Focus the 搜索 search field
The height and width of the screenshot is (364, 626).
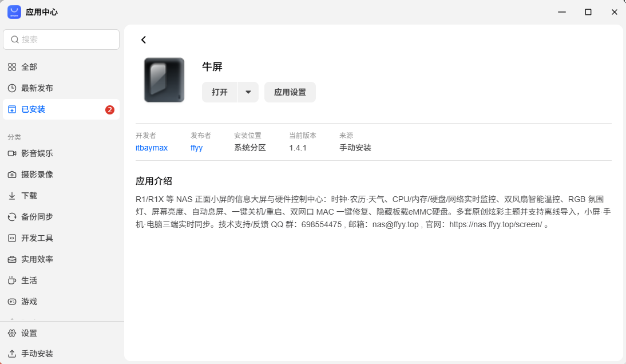[61, 39]
